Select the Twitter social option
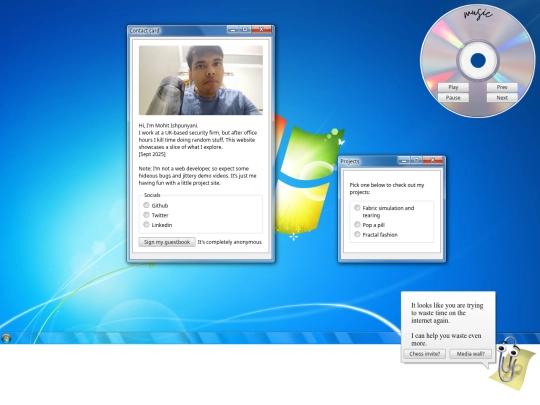The height and width of the screenshot is (405, 540). click(146, 215)
